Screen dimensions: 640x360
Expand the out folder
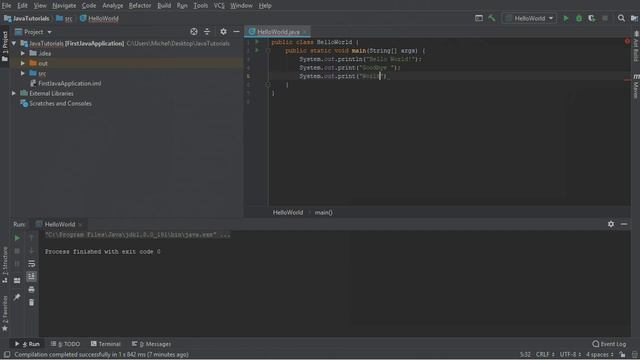pyautogui.click(x=23, y=63)
